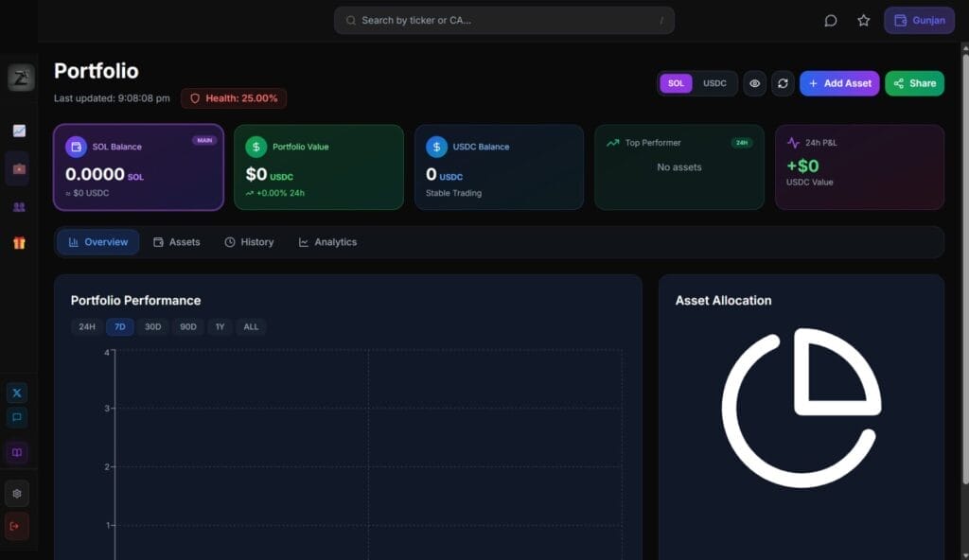Click the star favorites icon

tap(863, 21)
